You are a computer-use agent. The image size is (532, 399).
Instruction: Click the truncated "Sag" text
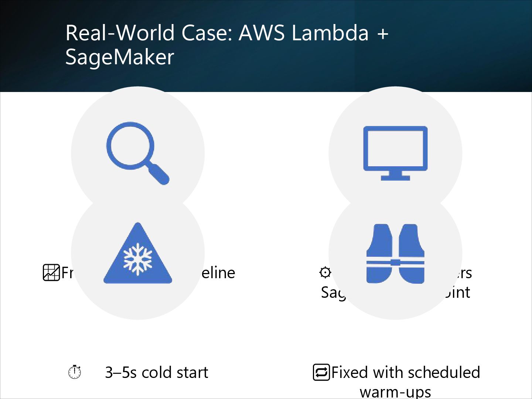click(333, 293)
